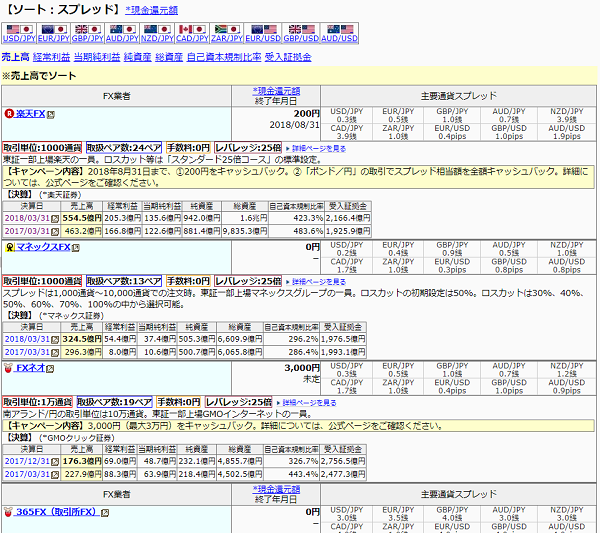Open external icon beside 楽天 2018/03/31 row with 554.5億円
The image size is (600, 533).
tap(55, 218)
